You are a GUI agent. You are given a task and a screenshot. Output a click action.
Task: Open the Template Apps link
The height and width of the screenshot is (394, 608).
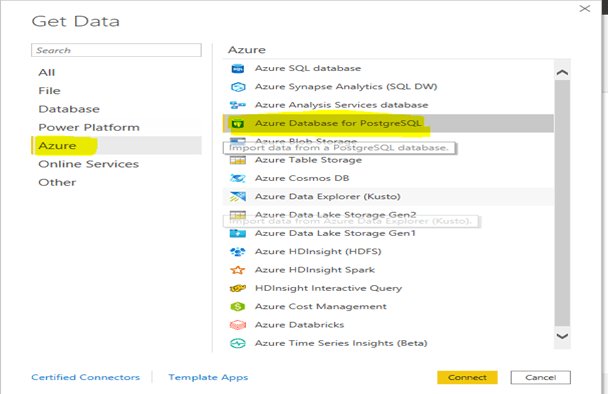point(208,377)
